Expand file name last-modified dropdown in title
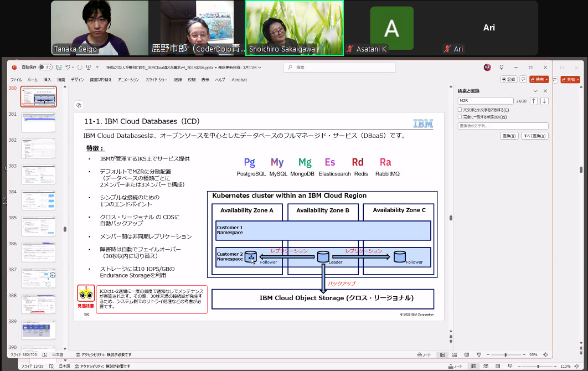Viewport: 588px width, 371px height. 260,68
